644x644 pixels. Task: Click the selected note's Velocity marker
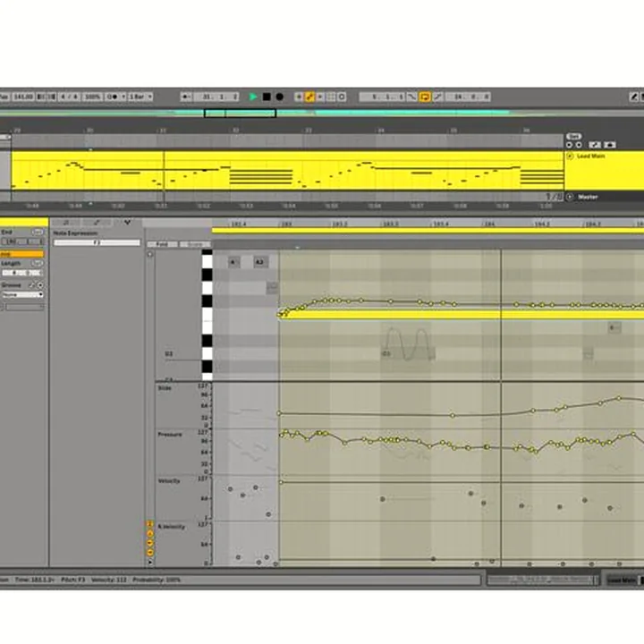point(281,482)
